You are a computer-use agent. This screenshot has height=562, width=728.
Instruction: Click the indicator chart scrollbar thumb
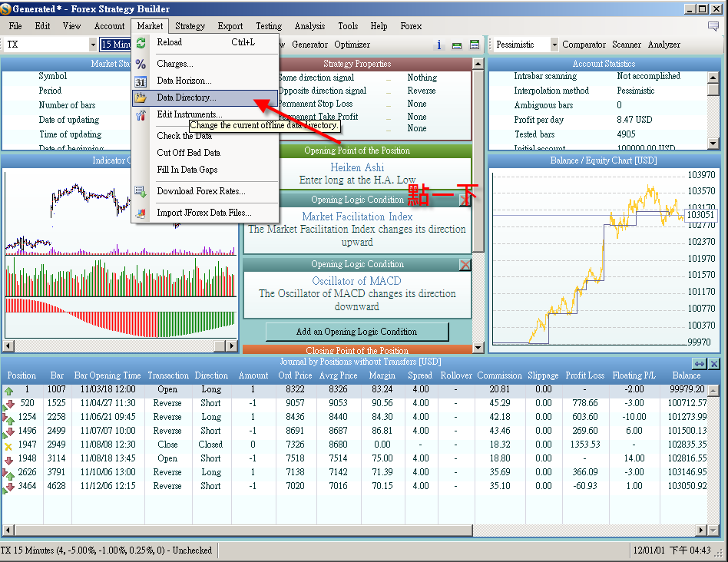[x=220, y=345]
